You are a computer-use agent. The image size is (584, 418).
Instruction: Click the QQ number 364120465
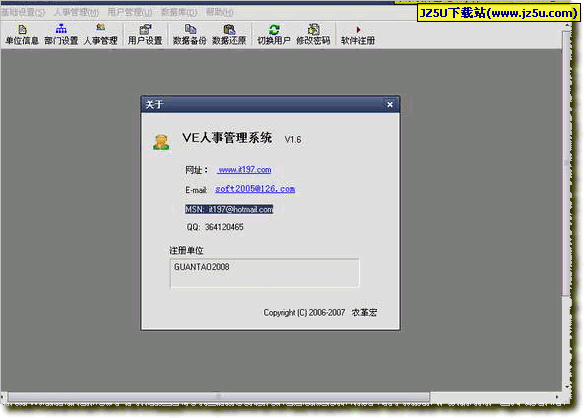point(224,227)
